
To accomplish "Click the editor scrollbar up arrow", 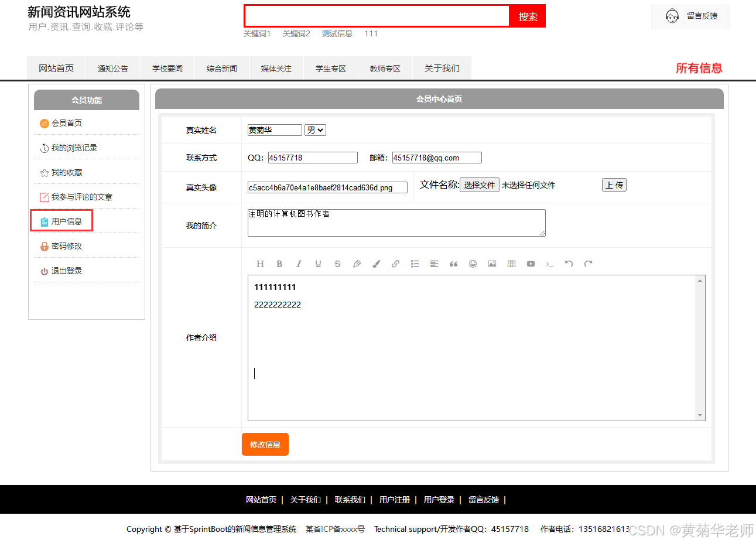I will coord(700,281).
